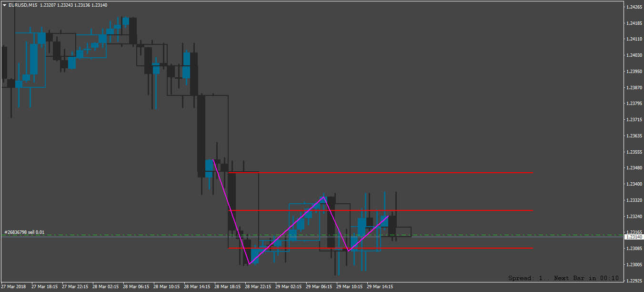This screenshot has height=292, width=644.
Task: Click the last rising magenta zigzag segment
Action: 368,233
